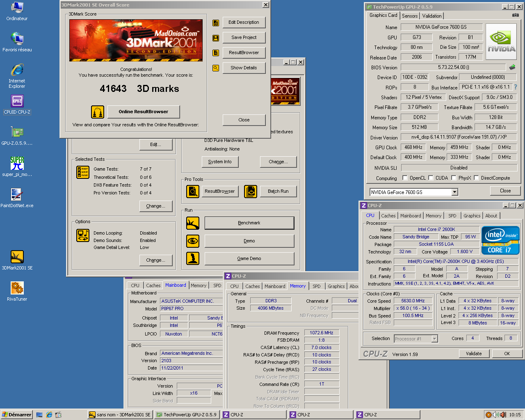
Task: Click the NVIDIA logo in GPU-Z
Action: 501,42
